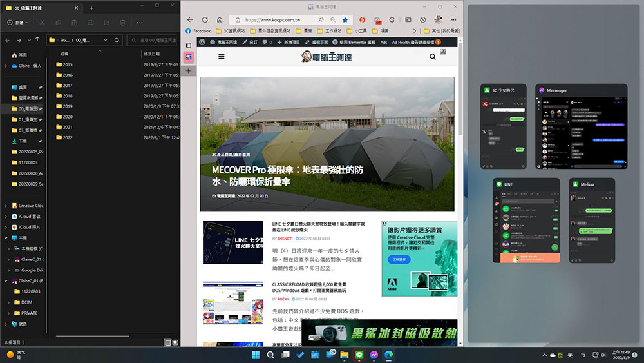Switch to large icons view in Explorer
644x363 pixels.
coord(175,342)
